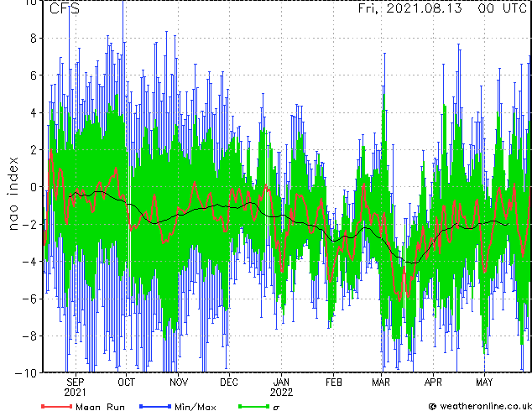Click the red Mean Run legend line
Viewport: 532px width, 411px height.
coord(57,406)
